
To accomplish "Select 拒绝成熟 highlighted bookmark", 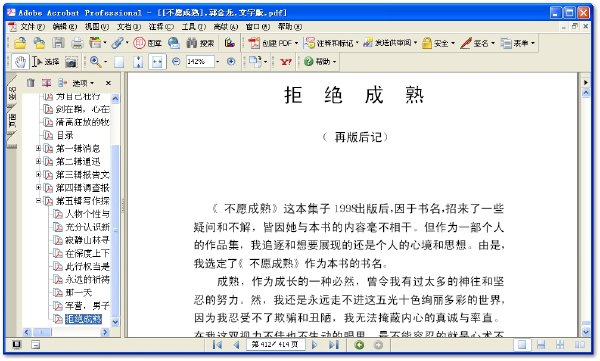I will [x=83, y=319].
